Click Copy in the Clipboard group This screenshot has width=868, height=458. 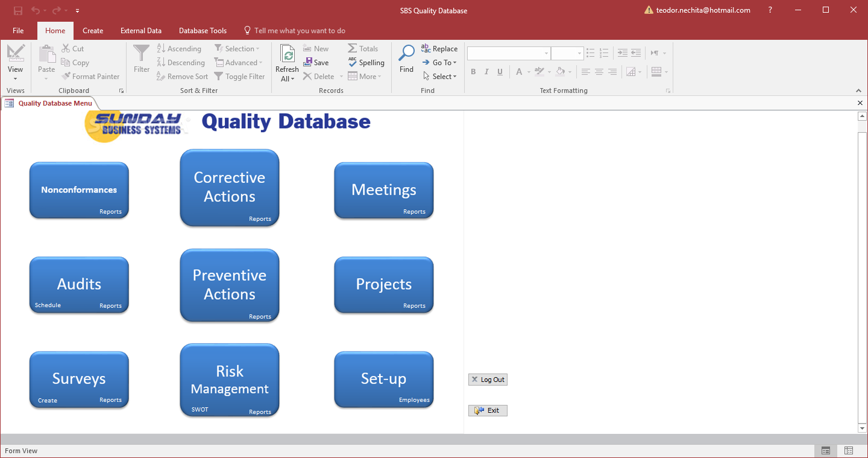point(75,63)
